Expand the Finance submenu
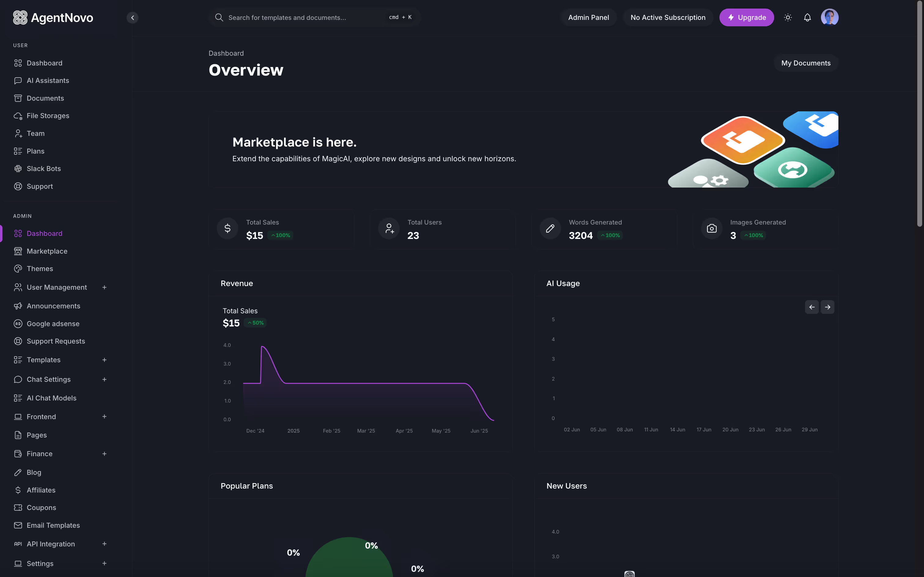Screen dimensions: 924x577 click(x=104, y=454)
